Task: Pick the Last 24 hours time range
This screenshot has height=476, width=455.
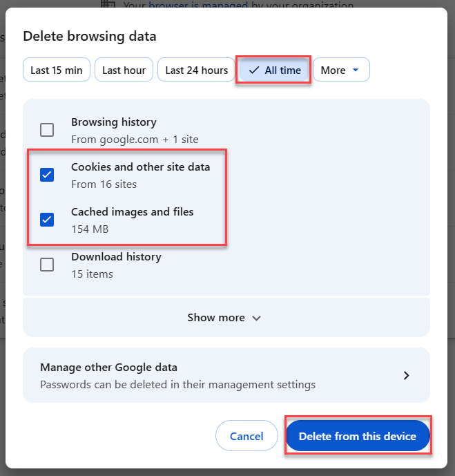Action: pos(197,70)
